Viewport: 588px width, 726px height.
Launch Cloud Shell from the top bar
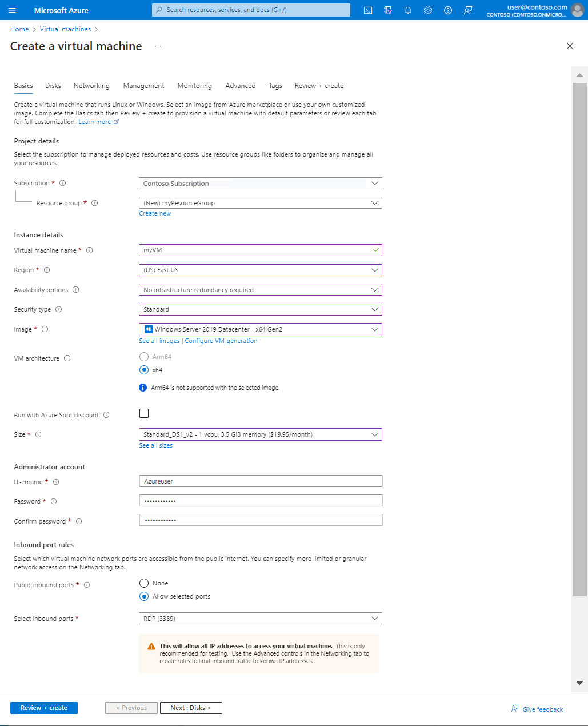click(x=368, y=10)
